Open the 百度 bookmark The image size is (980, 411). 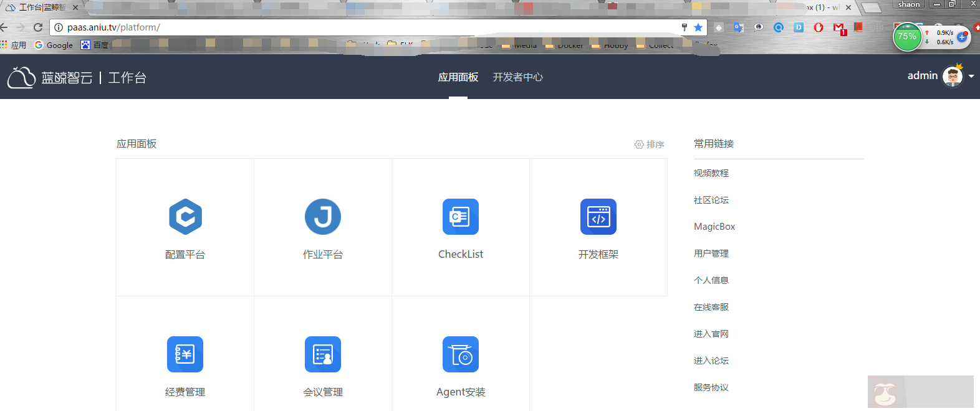click(x=95, y=45)
